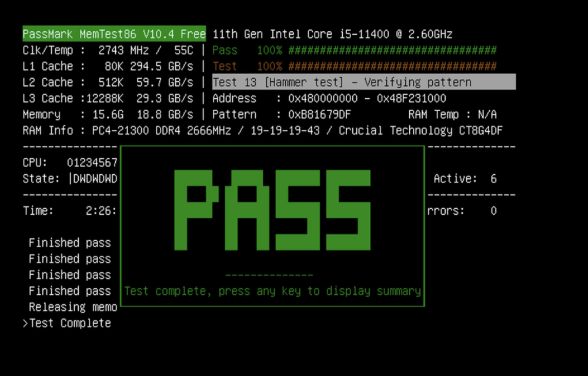Click the 'RAM Temp : N/A' reading

[452, 115]
